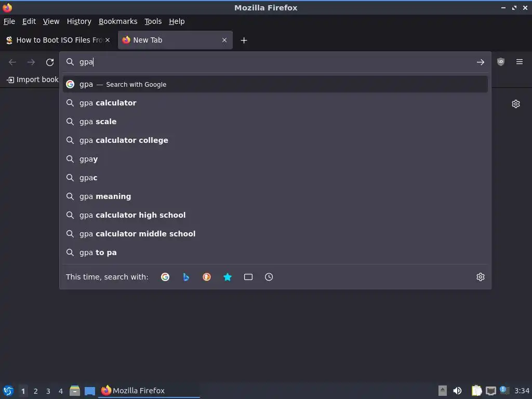
Task: Click the forward navigation arrow
Action: pyautogui.click(x=31, y=62)
